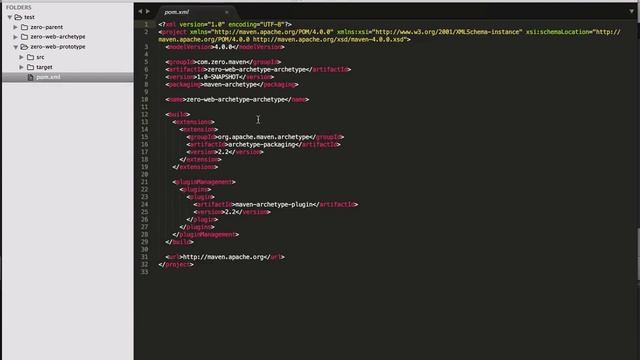Select the test folder icon
This screenshot has width=640, height=360.
pyautogui.click(x=18, y=17)
